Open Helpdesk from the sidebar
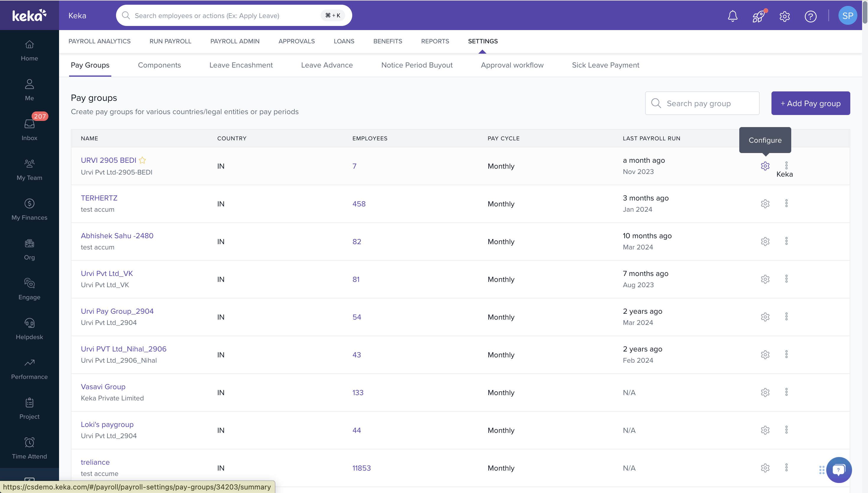 coord(30,328)
